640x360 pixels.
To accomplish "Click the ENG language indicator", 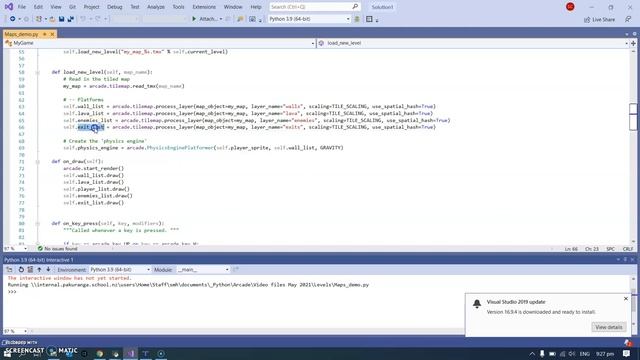I will (x=584, y=353).
